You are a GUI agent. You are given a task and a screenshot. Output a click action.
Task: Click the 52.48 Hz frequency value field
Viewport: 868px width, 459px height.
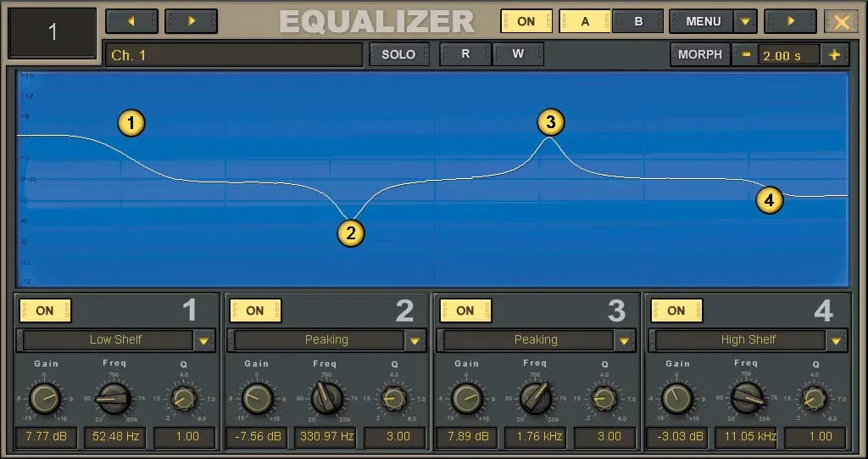tap(115, 437)
